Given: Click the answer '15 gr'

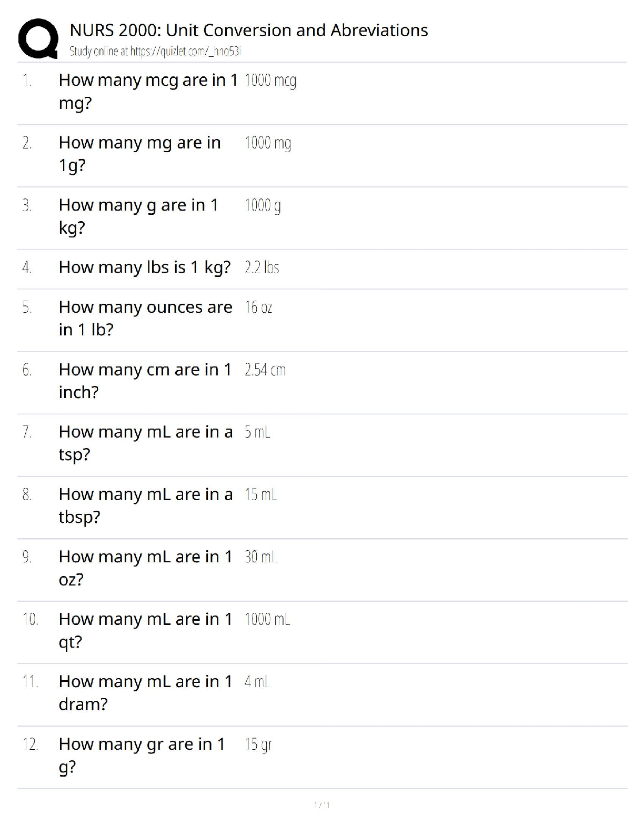Looking at the screenshot, I should [258, 744].
